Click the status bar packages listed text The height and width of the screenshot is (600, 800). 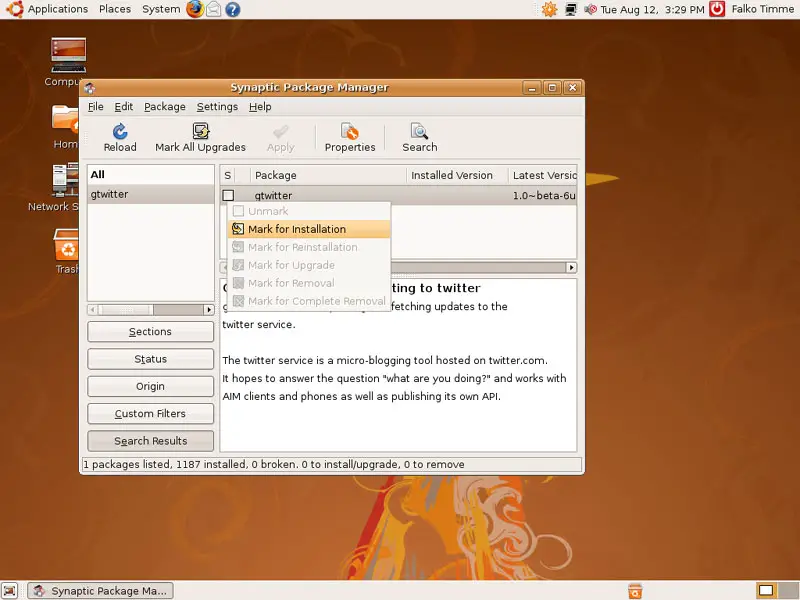click(x=273, y=464)
